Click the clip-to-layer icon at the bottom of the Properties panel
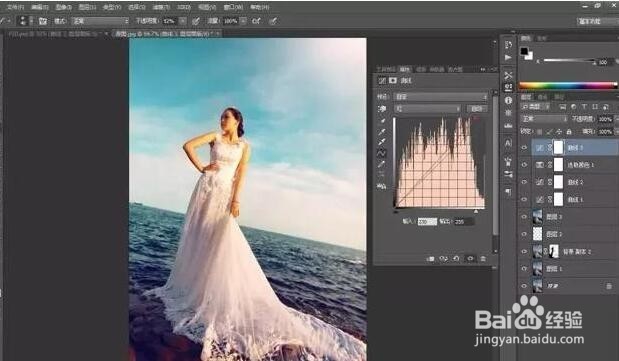 point(431,259)
